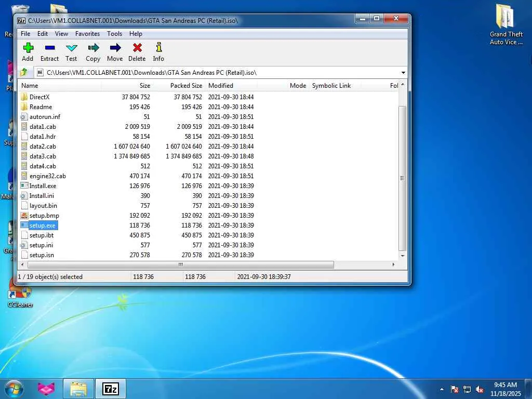
Task: Run the Test archive tool
Action: point(71,48)
